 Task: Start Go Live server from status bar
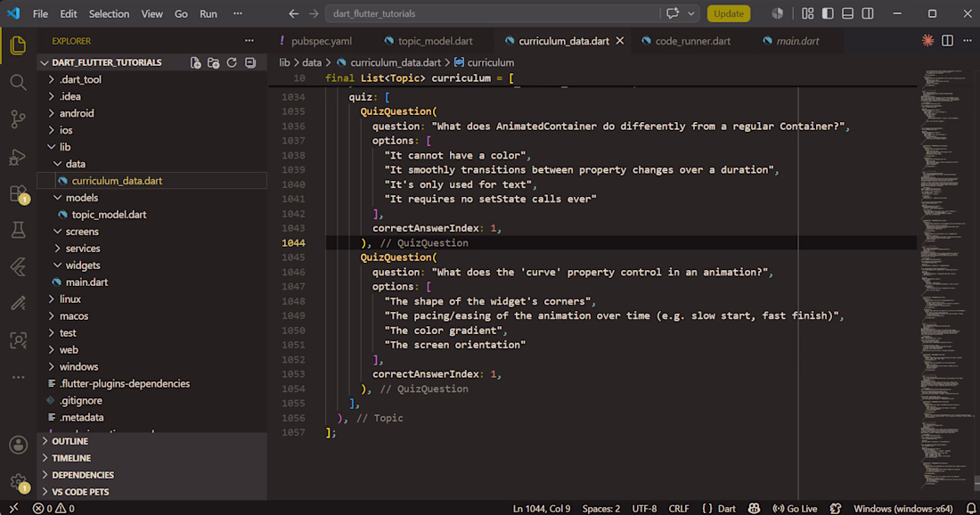pos(795,508)
